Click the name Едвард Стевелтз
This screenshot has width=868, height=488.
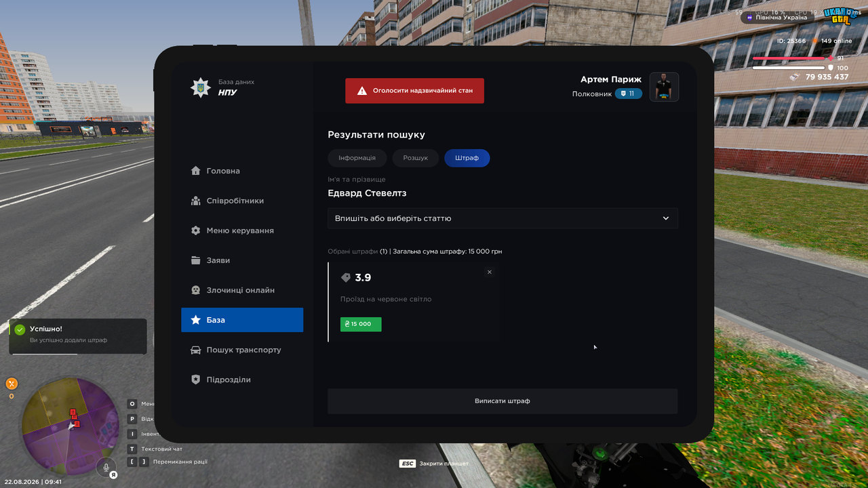click(x=367, y=193)
